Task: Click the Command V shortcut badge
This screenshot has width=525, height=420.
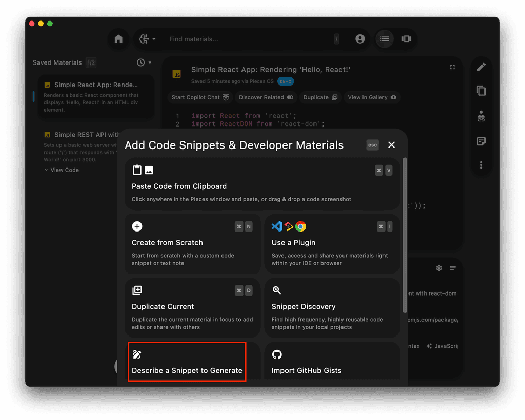Action: [383, 170]
